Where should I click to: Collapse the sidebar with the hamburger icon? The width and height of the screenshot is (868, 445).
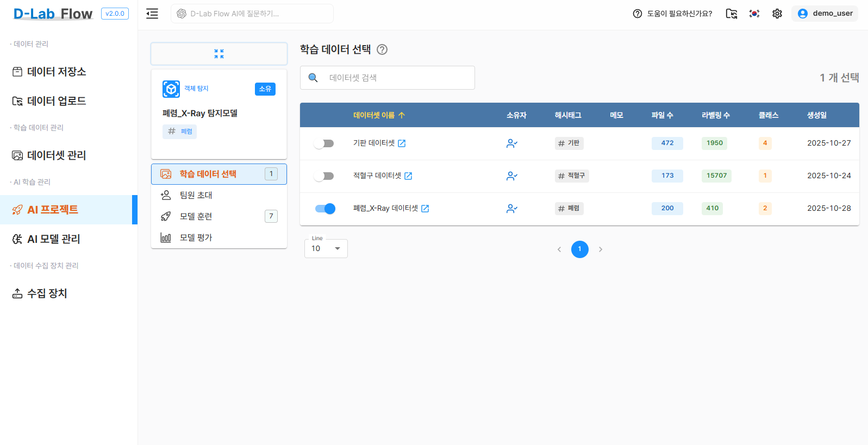(152, 14)
